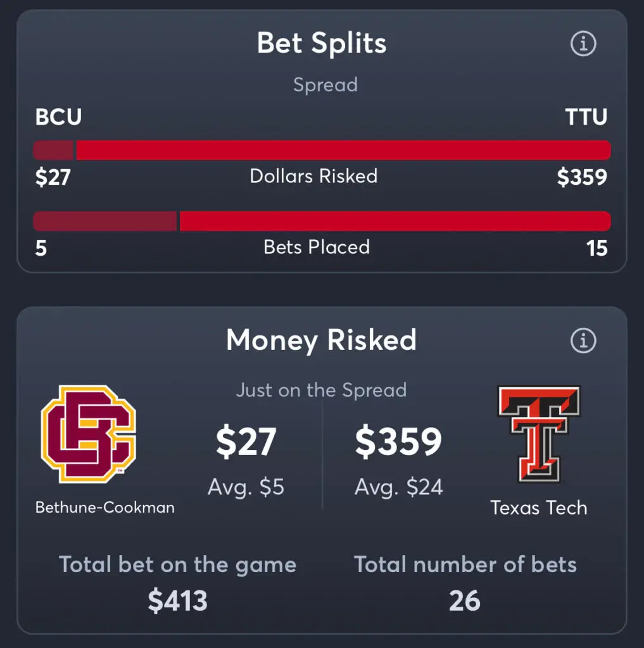Select the TTU team abbreviation
Viewport: 644px width, 648px height.
point(586,117)
